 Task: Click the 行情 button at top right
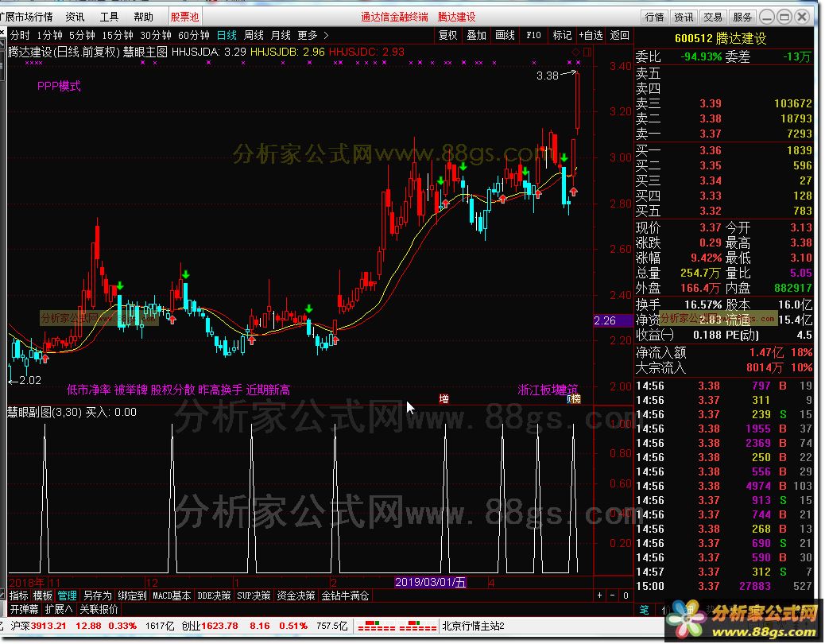click(655, 17)
